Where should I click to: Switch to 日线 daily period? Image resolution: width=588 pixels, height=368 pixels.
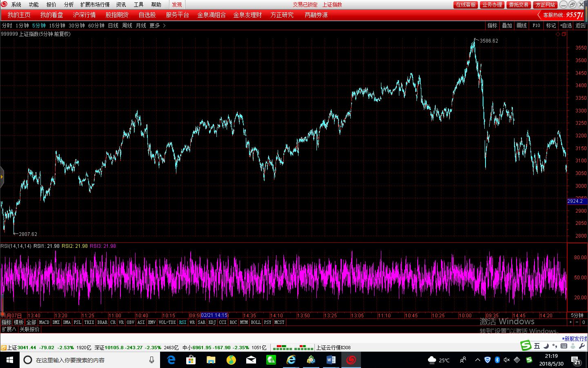(113, 25)
